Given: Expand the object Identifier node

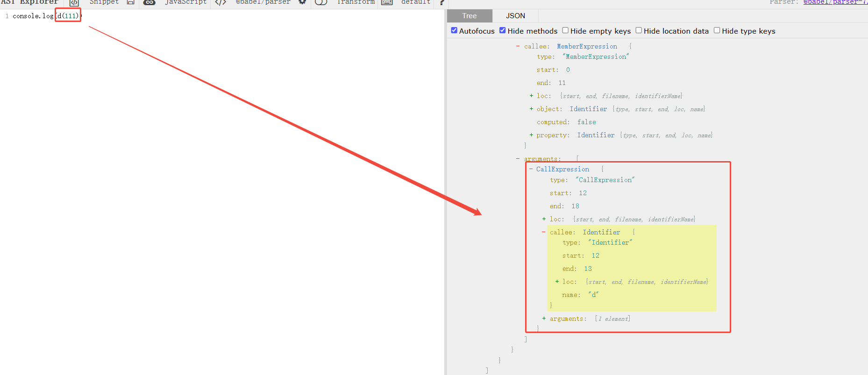Looking at the screenshot, I should tap(531, 109).
